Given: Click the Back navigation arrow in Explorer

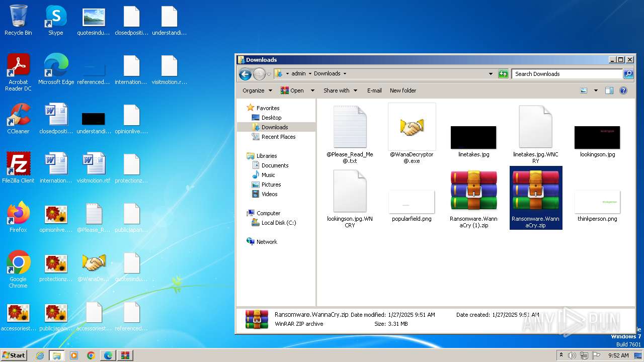Looking at the screenshot, I should tap(245, 74).
